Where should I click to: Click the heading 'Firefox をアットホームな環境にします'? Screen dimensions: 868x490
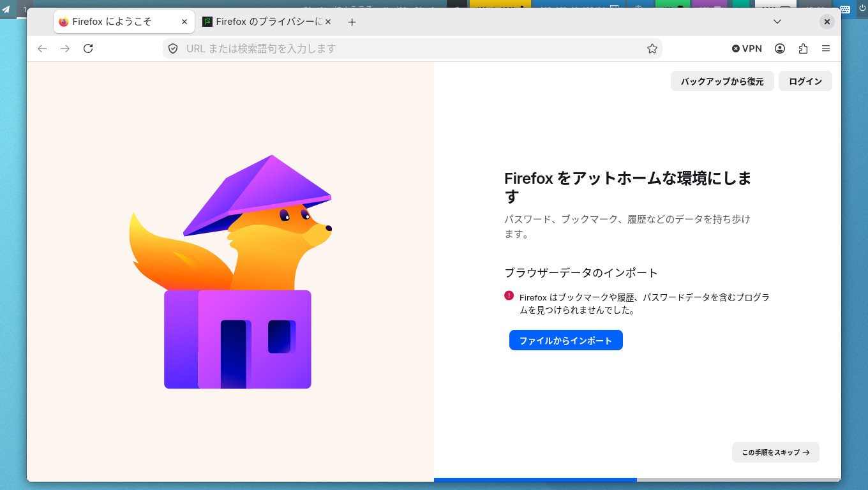[x=629, y=187]
